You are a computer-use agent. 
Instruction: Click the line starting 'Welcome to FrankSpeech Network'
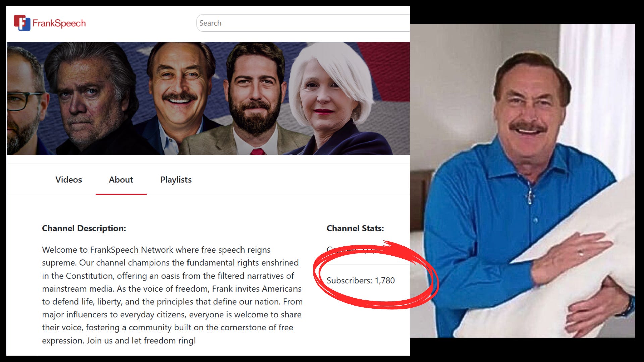pos(156,250)
